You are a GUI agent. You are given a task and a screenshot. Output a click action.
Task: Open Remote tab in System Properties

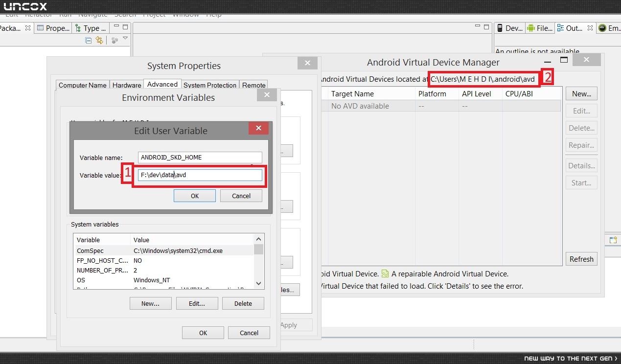pos(253,85)
